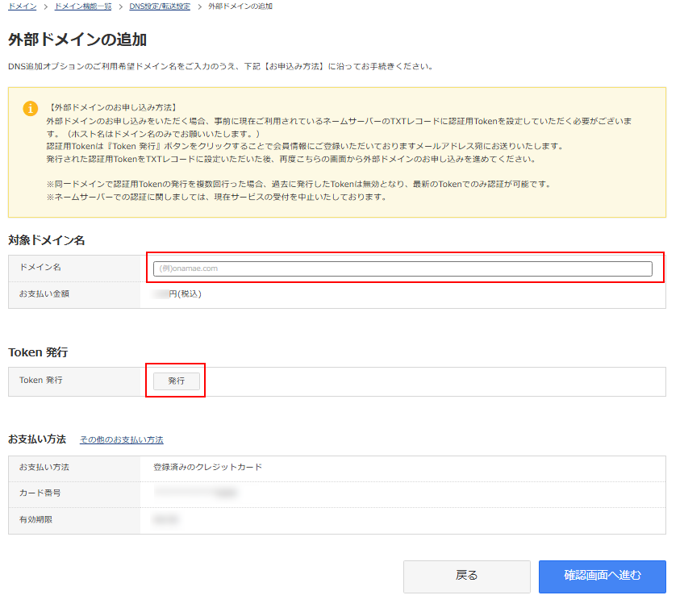Focus the ドメイン名 input field
This screenshot has height=616, width=684.
click(402, 268)
